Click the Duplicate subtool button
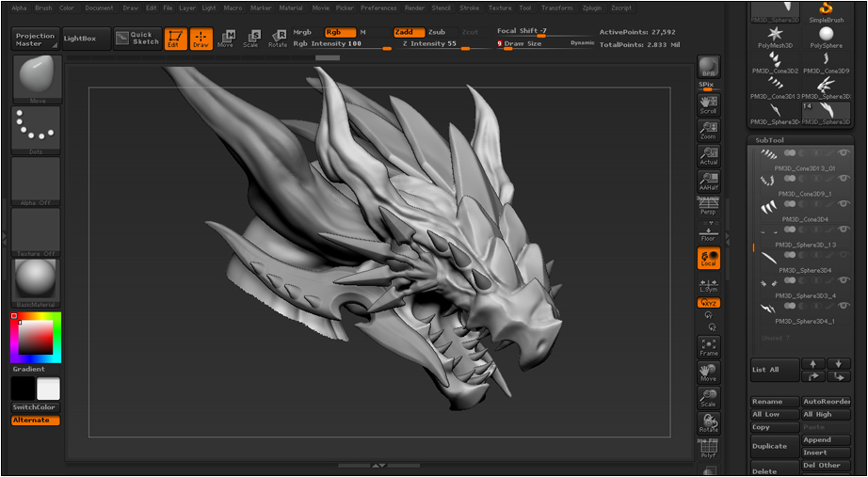This screenshot has height=477, width=868. tap(775, 447)
